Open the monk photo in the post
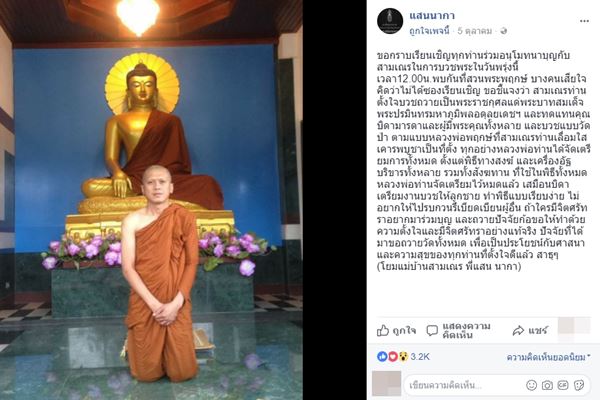Viewport: 600px width, 400px height. click(151, 200)
